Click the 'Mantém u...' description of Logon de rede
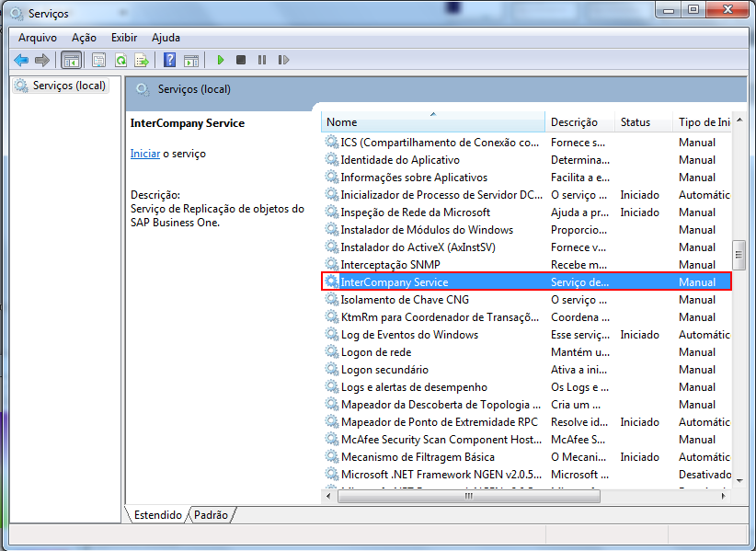 pos(580,352)
